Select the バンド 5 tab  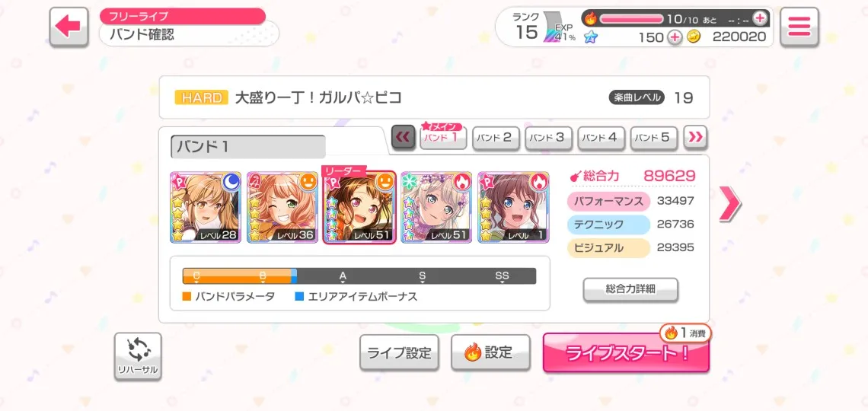pyautogui.click(x=654, y=138)
